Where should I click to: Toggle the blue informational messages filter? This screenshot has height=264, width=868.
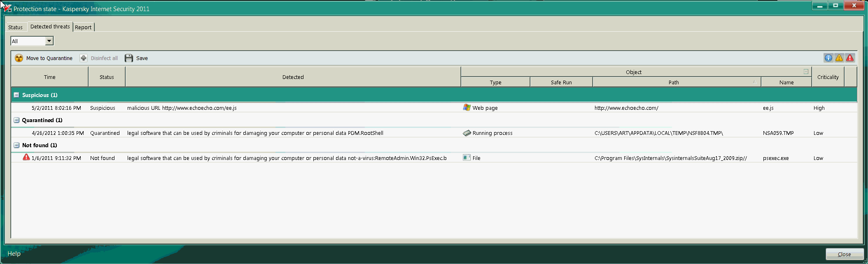point(828,58)
